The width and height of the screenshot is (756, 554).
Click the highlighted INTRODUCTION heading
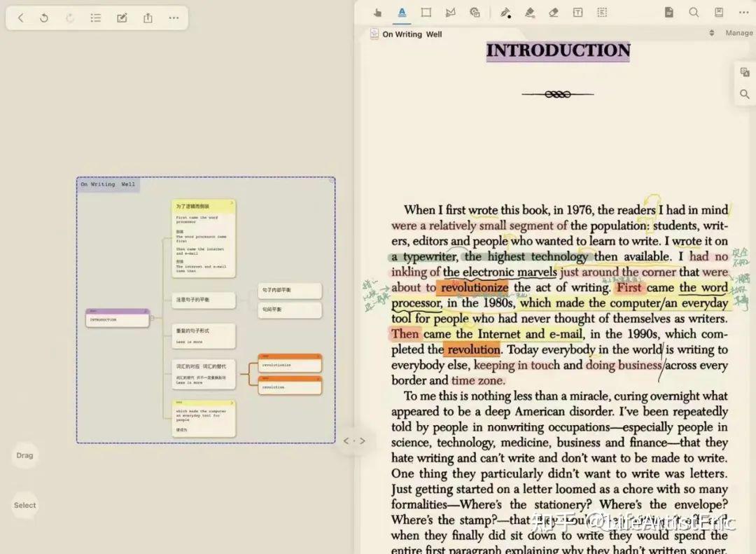[x=558, y=50]
